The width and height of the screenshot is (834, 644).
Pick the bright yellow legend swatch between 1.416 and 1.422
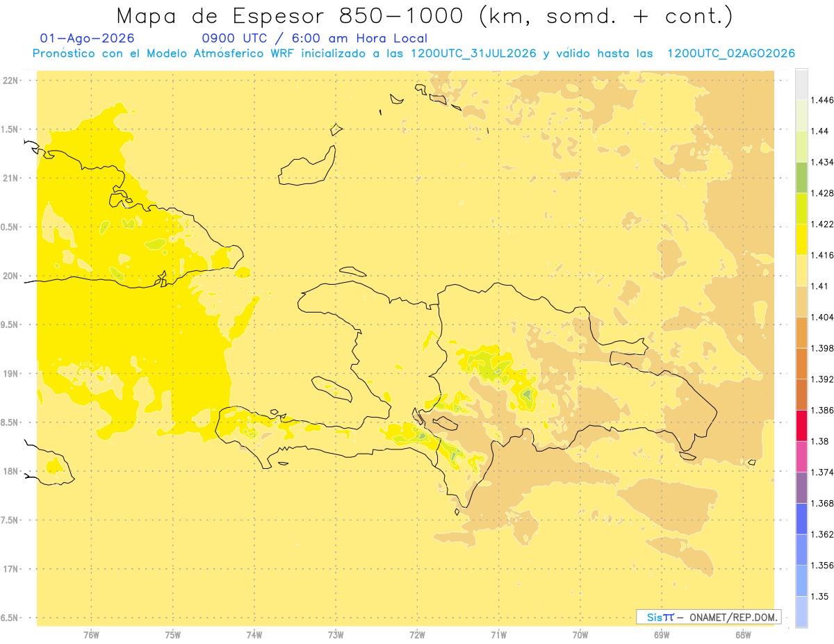(x=801, y=239)
